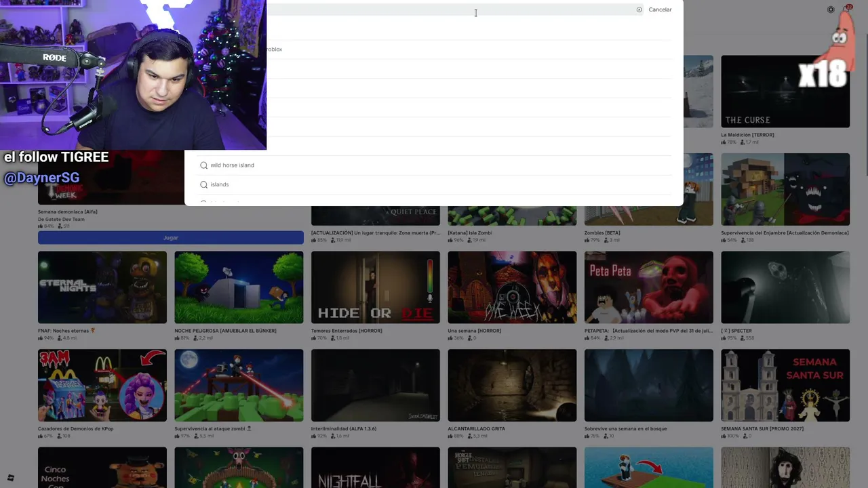Open 'Un lugar tranquilo: Zona muerta' title
The height and width of the screenshot is (488, 868).
click(x=376, y=232)
